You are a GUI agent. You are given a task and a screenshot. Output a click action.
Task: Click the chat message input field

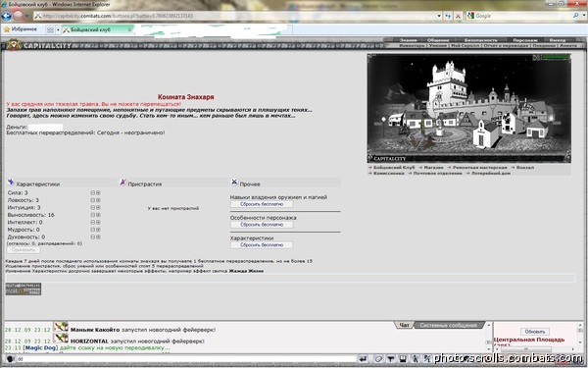click(185, 359)
